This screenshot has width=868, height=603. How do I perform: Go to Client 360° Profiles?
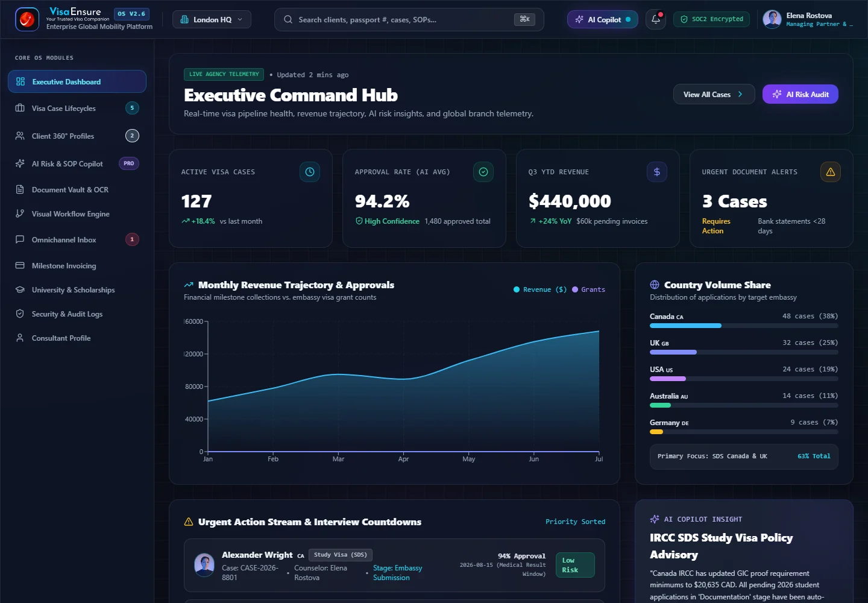coord(77,136)
